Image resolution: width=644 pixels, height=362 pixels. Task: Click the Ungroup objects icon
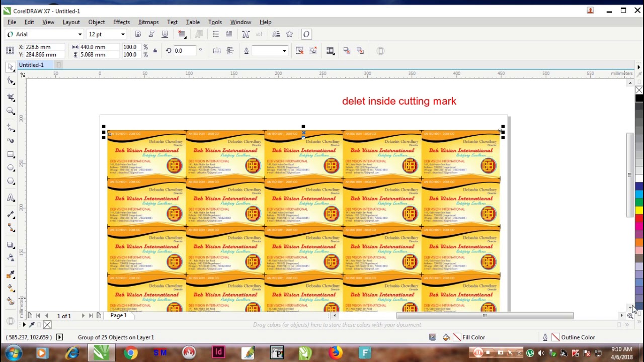pyautogui.click(x=299, y=51)
